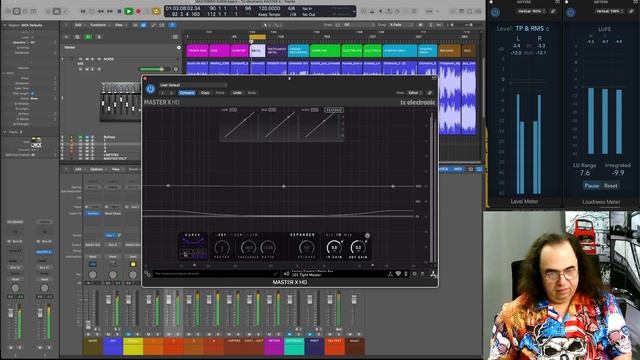Screen dimensions: 640x360
Task: Click the Ratio knob
Action: 268,247
